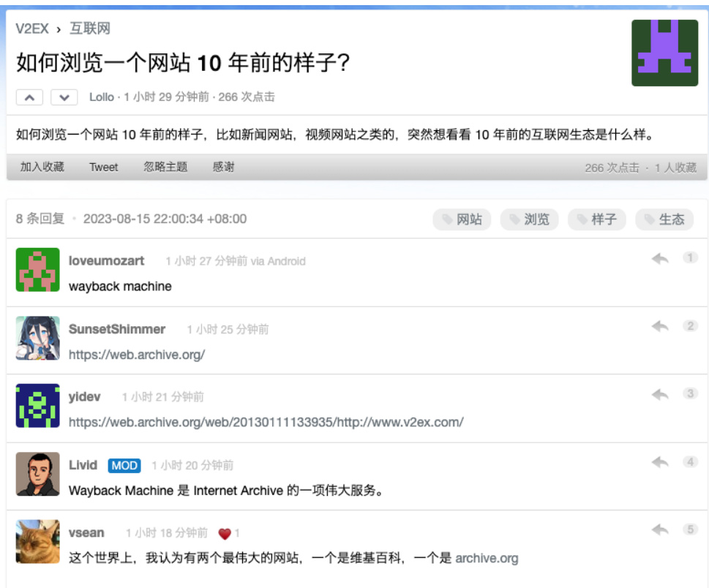The height and width of the screenshot is (588, 709).
Task: Open SunsetShimmer's anime avatar
Action: [37, 338]
